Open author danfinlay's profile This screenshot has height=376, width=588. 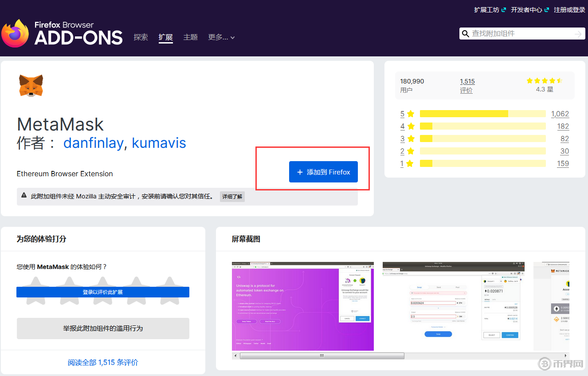93,143
